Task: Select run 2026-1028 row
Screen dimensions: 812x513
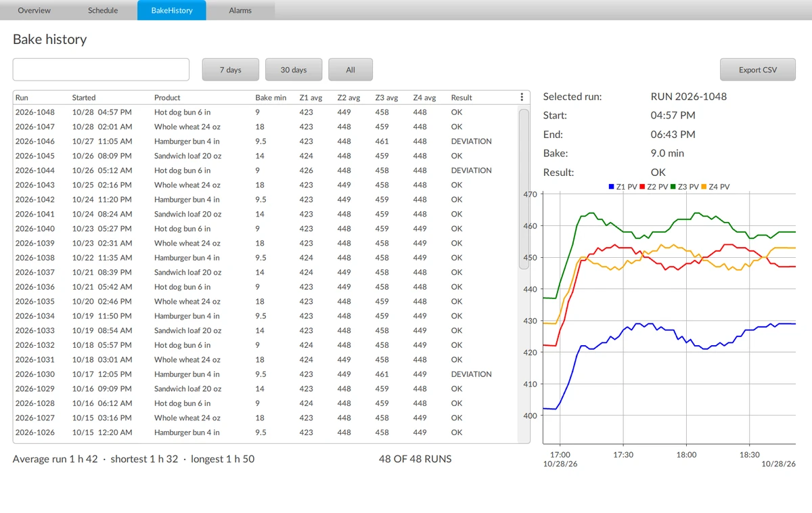Action: coord(265,403)
